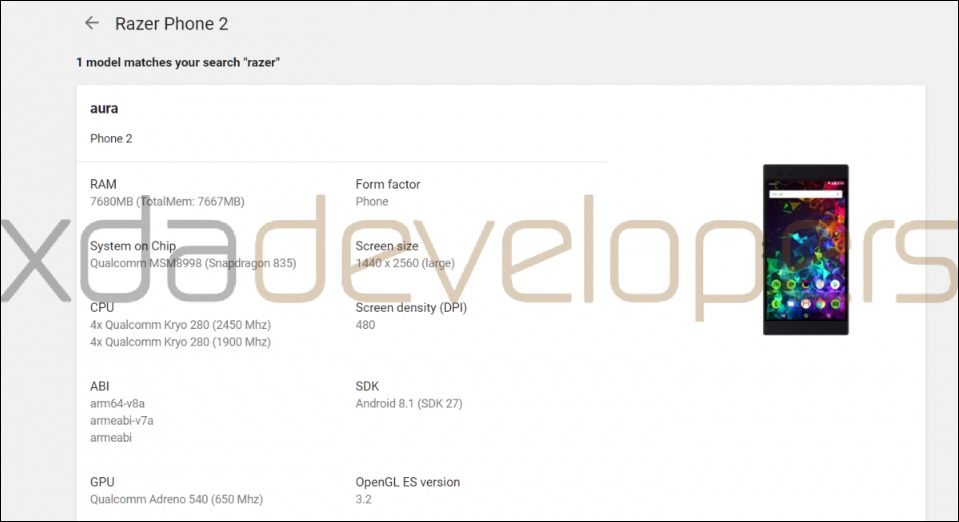Screen dimensions: 959x522
Task: Click the OpenGL ES version 3.2 value
Action: pyautogui.click(x=363, y=499)
